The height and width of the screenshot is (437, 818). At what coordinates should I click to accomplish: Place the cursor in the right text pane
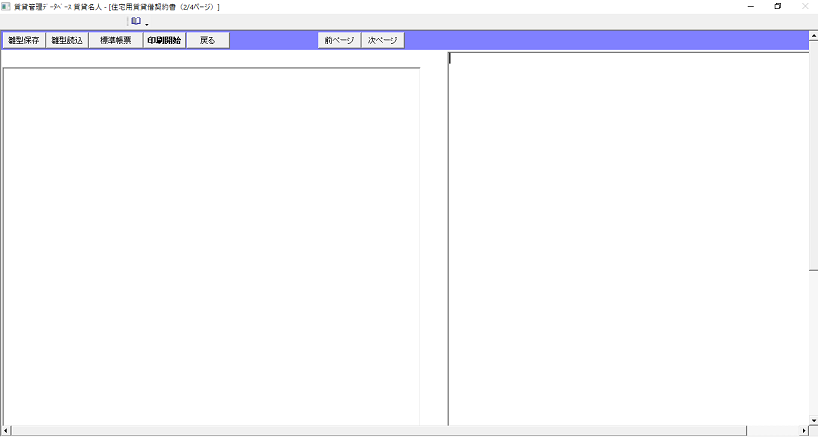point(628,240)
